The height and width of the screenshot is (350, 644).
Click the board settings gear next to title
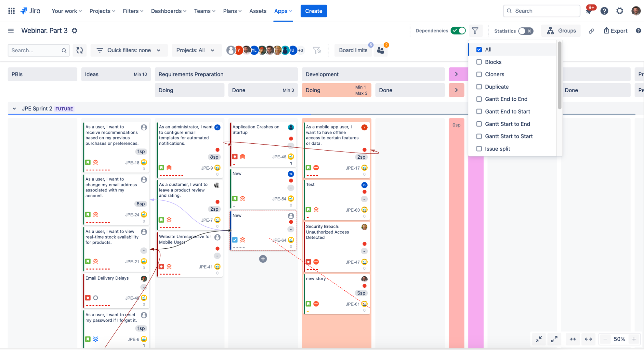(74, 31)
